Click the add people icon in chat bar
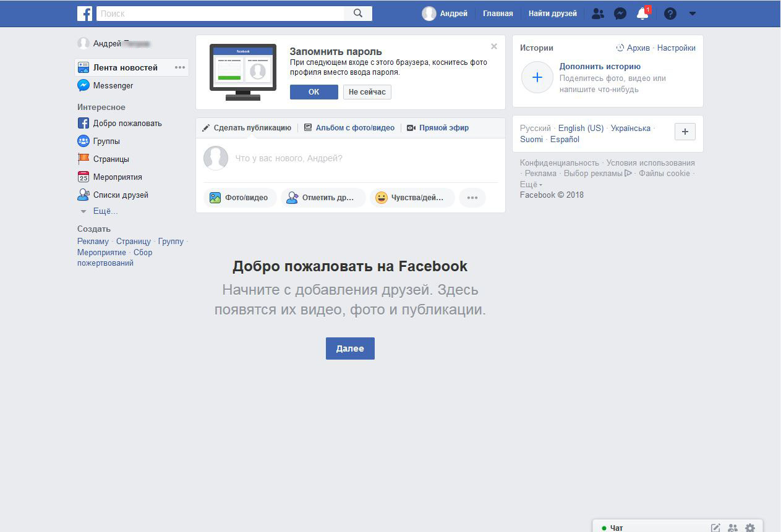781x532 pixels. click(x=733, y=527)
